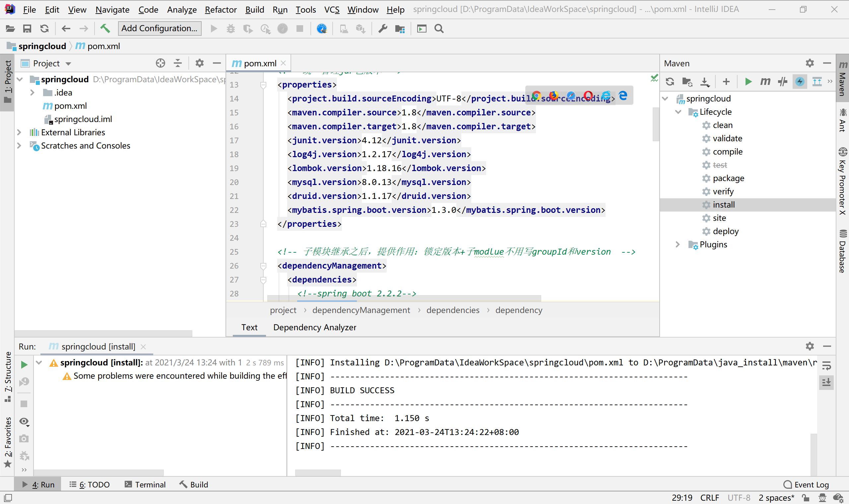Open Maven panel settings gear
This screenshot has width=849, height=504.
pyautogui.click(x=810, y=63)
